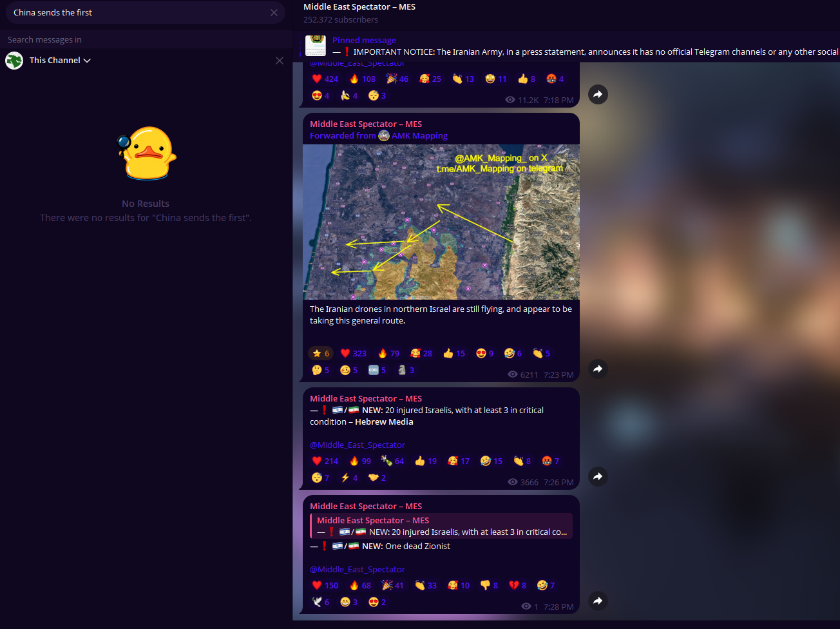Open the AMK Mapping drone route map image
This screenshot has height=629, width=840.
(441, 222)
